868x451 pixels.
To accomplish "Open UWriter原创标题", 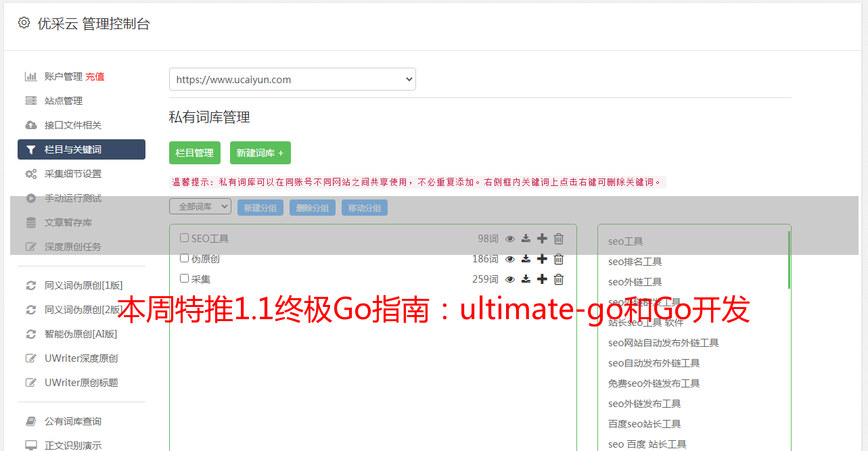I will coord(81,383).
